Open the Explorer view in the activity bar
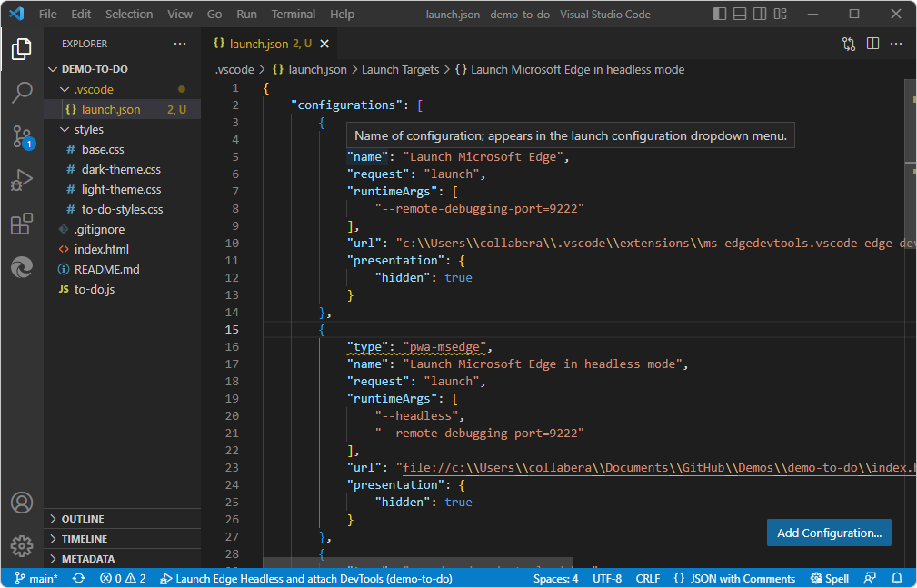This screenshot has height=588, width=917. coord(21,50)
